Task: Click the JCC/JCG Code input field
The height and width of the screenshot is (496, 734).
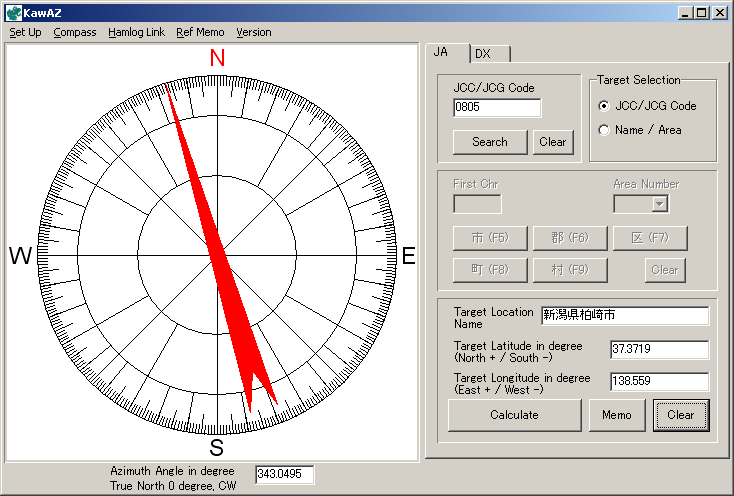Action: pos(497,107)
